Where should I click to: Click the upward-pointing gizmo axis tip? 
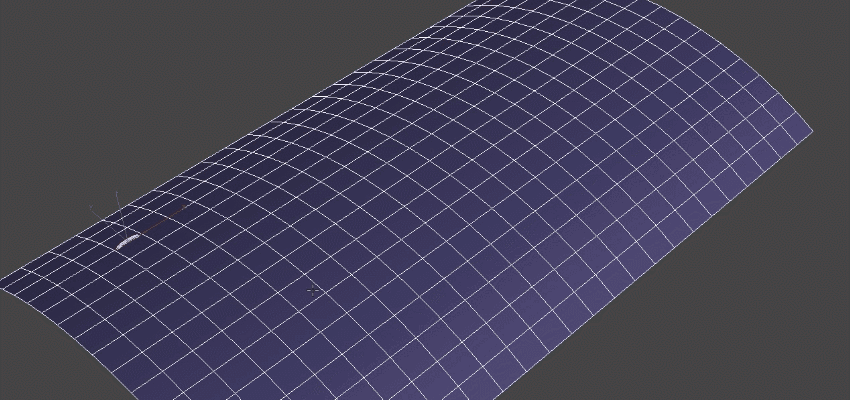pos(117,192)
